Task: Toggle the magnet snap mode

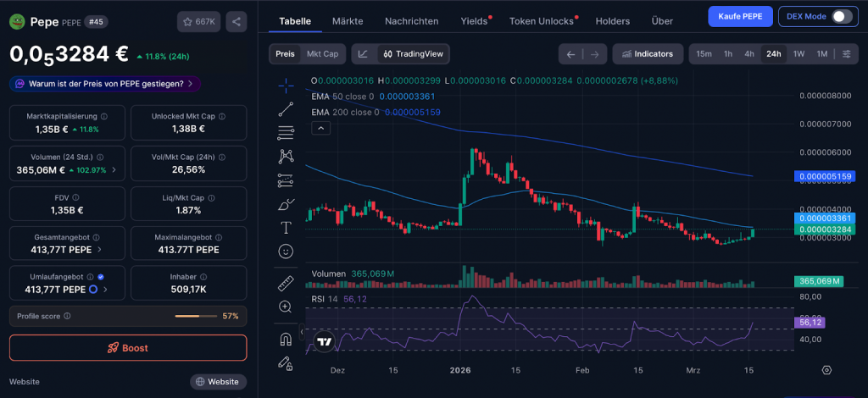Action: pos(286,339)
